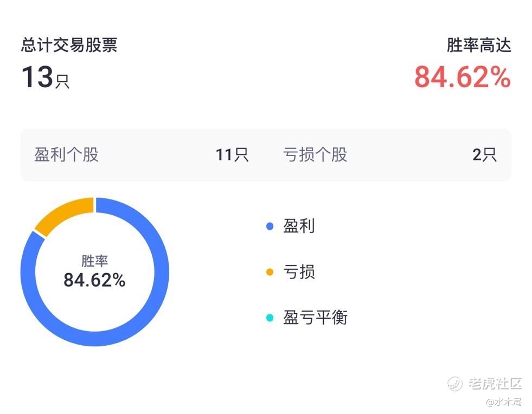Screen dimensions: 532x414
Task: Click the orange 亏损 legend dot
Action: tap(270, 272)
